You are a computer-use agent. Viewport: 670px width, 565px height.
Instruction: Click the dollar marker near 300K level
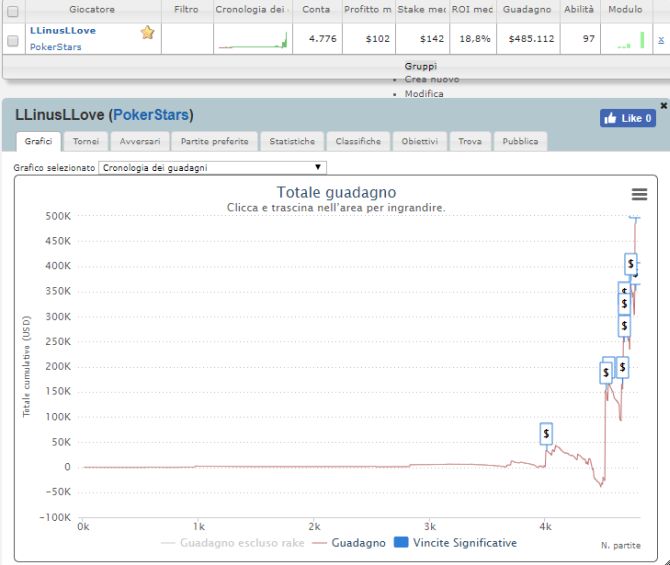pyautogui.click(x=624, y=304)
